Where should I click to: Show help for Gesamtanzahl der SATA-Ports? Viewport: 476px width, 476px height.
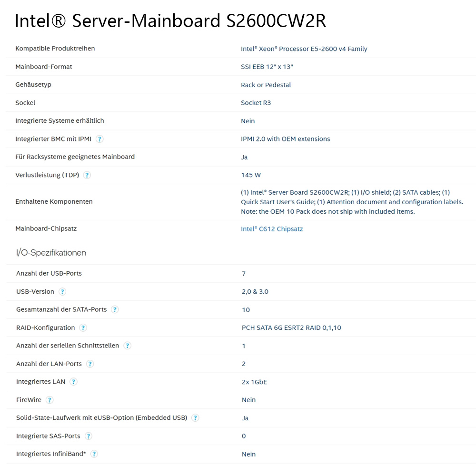115,310
